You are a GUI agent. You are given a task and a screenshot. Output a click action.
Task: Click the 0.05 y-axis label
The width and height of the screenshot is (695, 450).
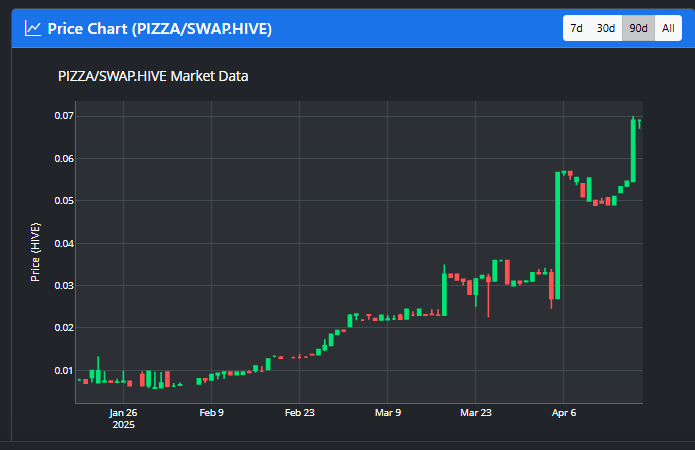[64, 201]
